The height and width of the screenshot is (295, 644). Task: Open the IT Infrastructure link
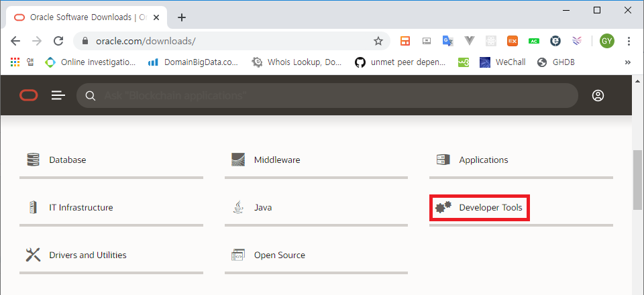(x=81, y=207)
